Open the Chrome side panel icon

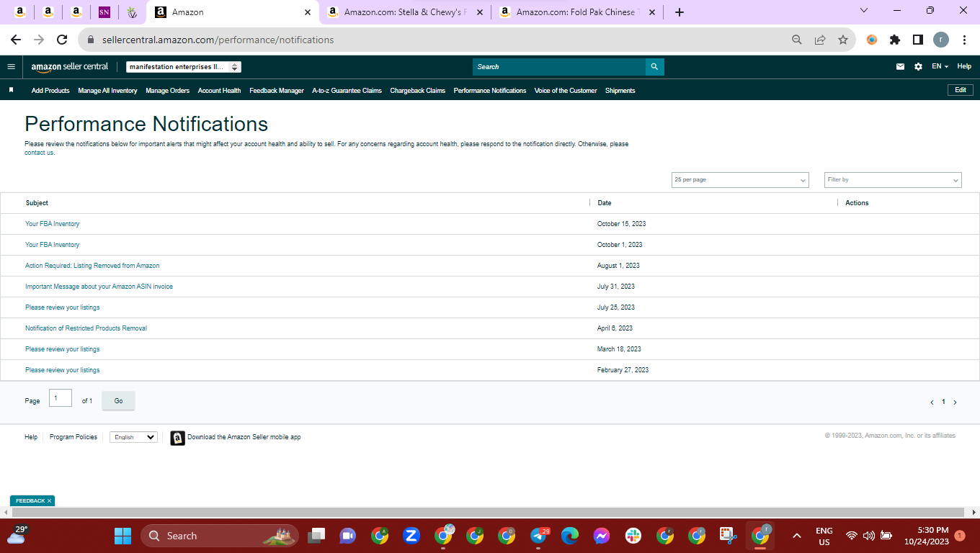coord(917,40)
